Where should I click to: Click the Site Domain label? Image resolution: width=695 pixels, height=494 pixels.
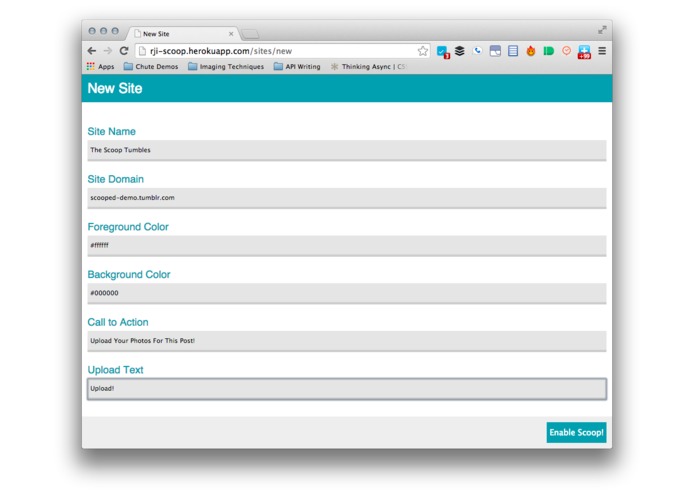pyautogui.click(x=115, y=179)
